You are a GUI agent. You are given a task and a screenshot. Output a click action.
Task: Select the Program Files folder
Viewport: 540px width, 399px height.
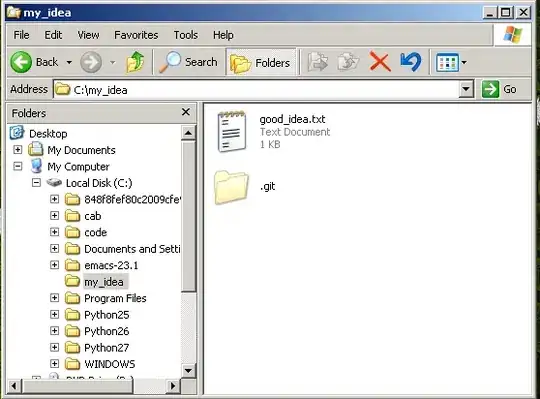tap(115, 298)
